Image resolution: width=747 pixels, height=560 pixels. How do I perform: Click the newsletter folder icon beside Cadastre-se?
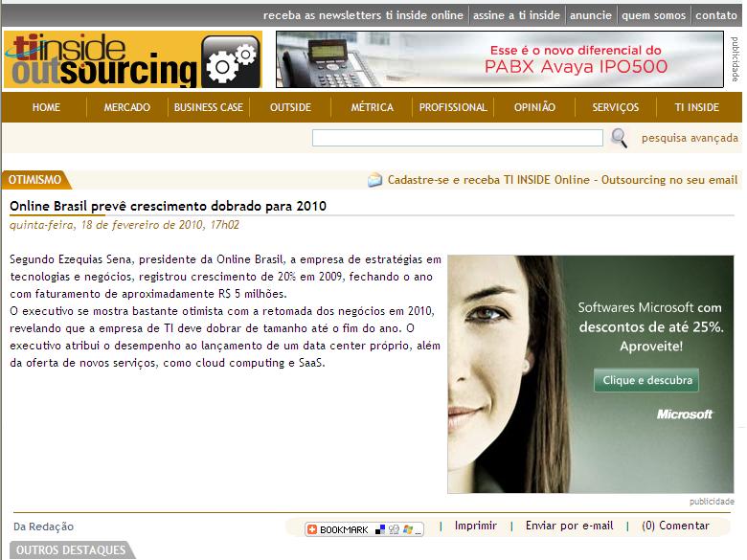click(374, 180)
